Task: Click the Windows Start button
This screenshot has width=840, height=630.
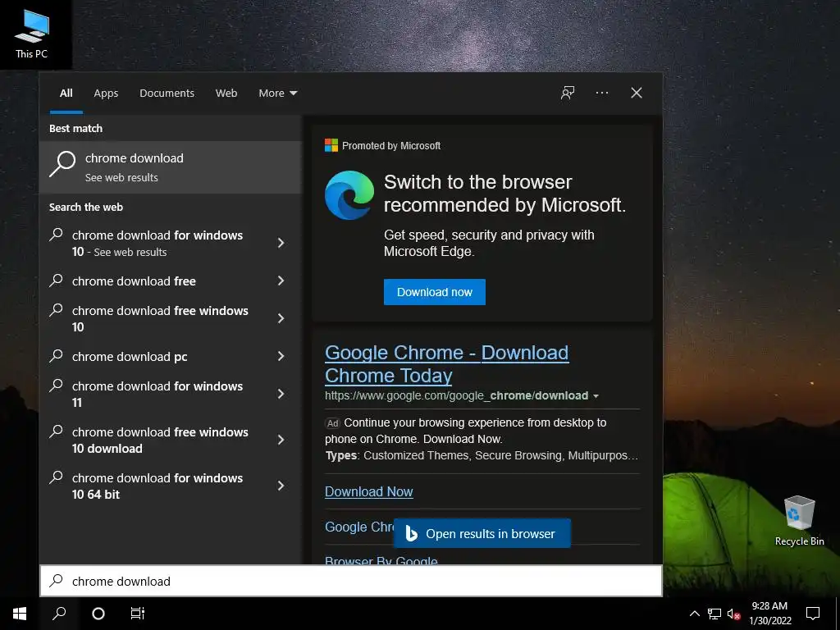Action: (x=20, y=614)
